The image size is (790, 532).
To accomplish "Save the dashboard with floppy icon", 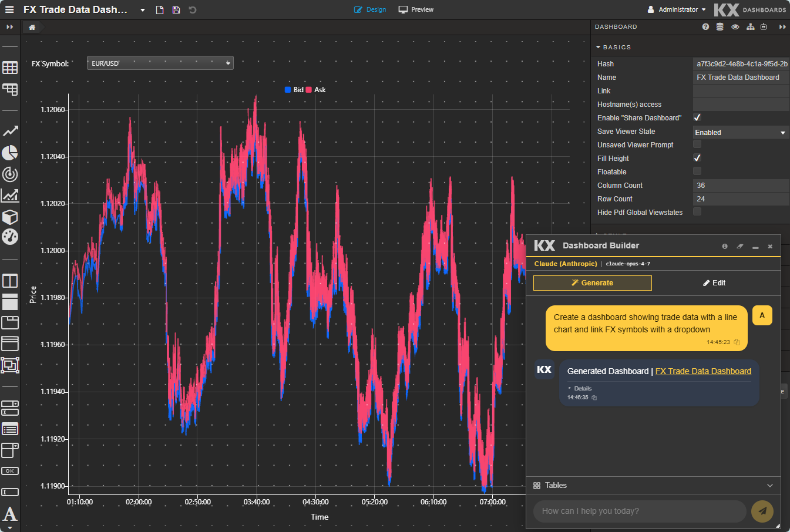I will pos(176,10).
